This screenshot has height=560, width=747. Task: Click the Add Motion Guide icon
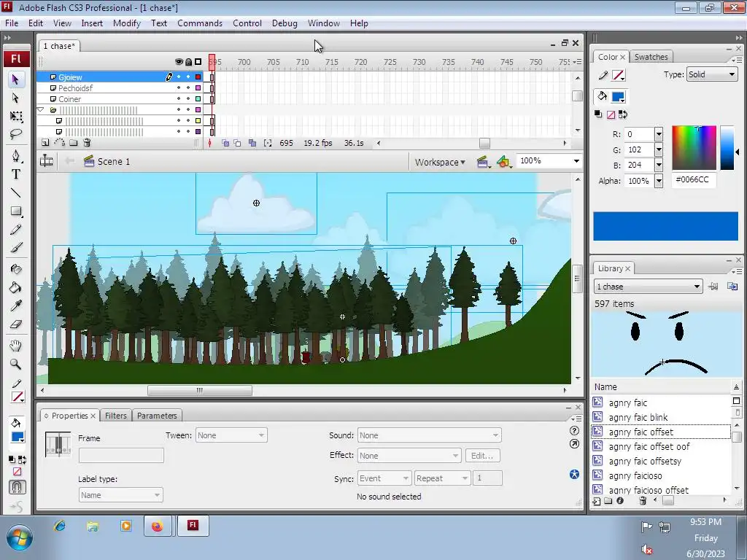(x=60, y=142)
